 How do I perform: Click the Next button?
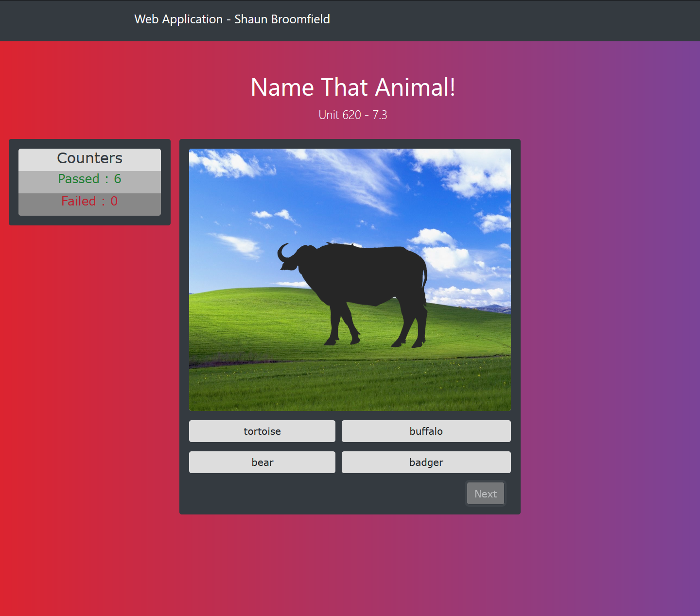click(486, 494)
